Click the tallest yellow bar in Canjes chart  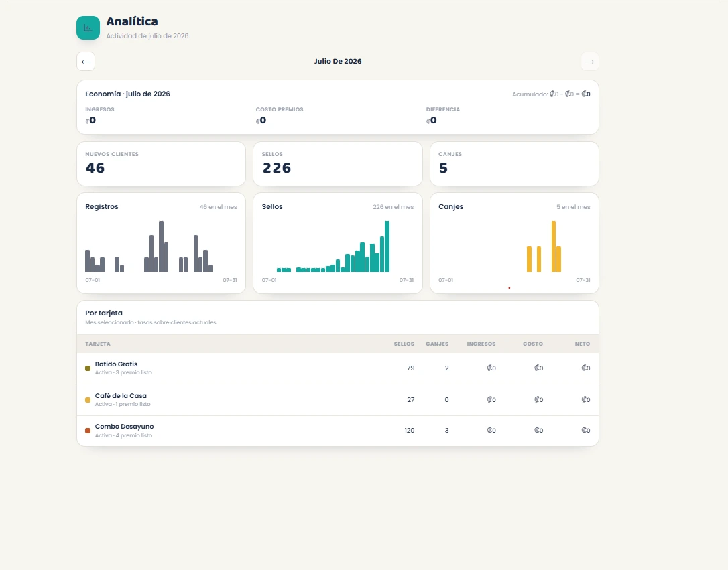[x=554, y=246]
